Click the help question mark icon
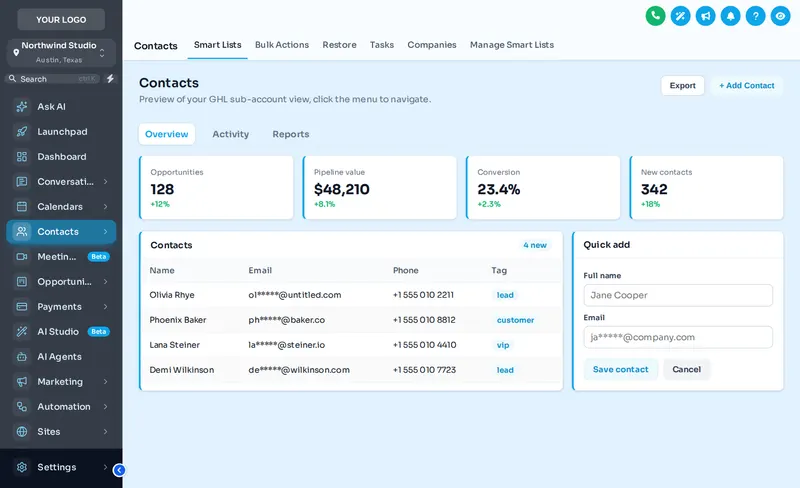 click(x=755, y=16)
